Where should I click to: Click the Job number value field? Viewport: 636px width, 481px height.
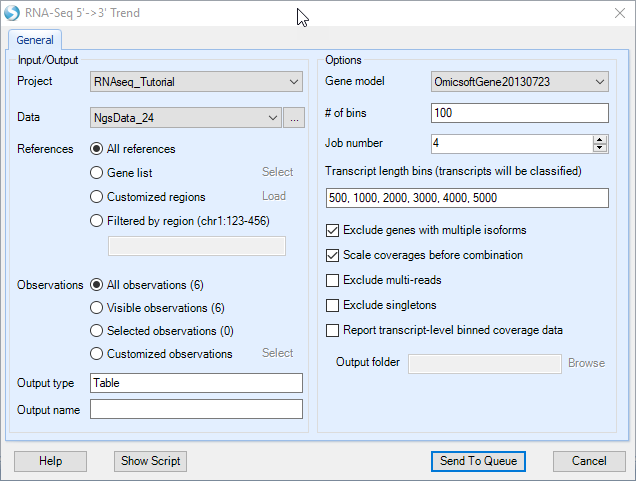pos(511,144)
